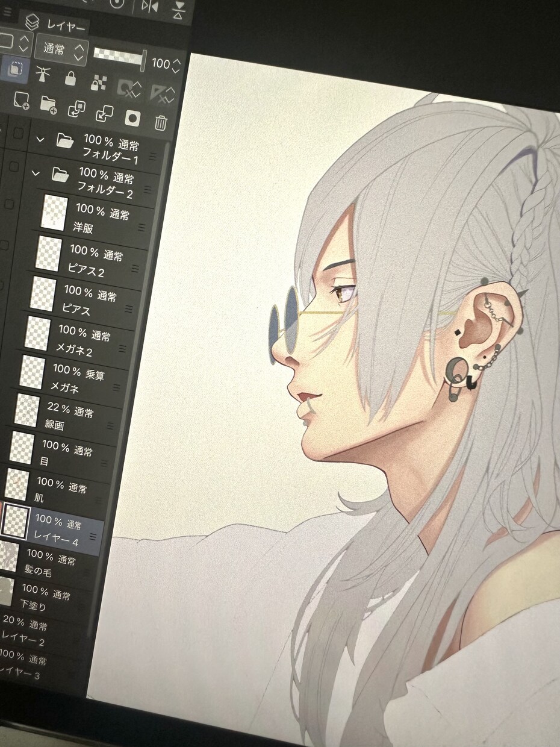The image size is (560, 747).
Task: Select the 洋服 layer thumbnail
Action: coord(54,212)
